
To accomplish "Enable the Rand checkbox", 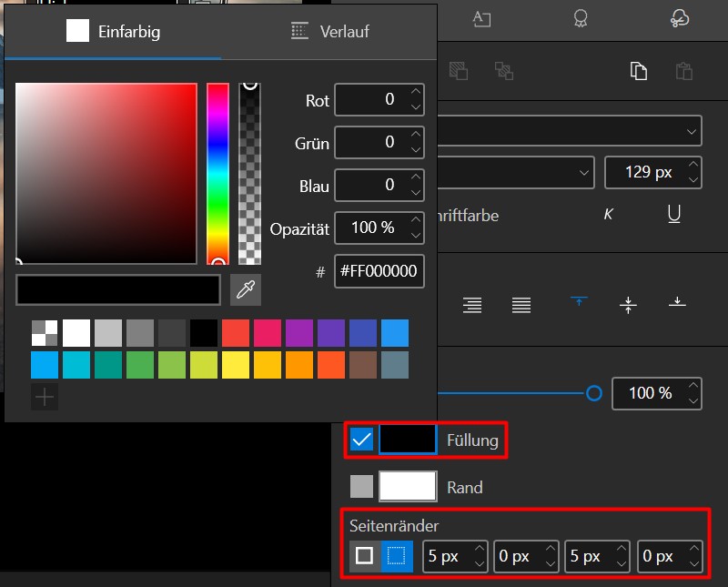I will click(361, 486).
